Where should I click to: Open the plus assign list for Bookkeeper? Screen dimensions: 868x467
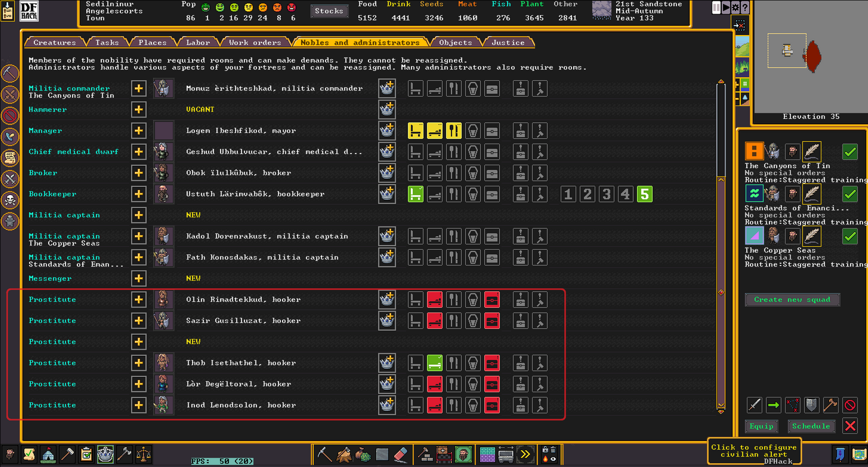point(139,194)
